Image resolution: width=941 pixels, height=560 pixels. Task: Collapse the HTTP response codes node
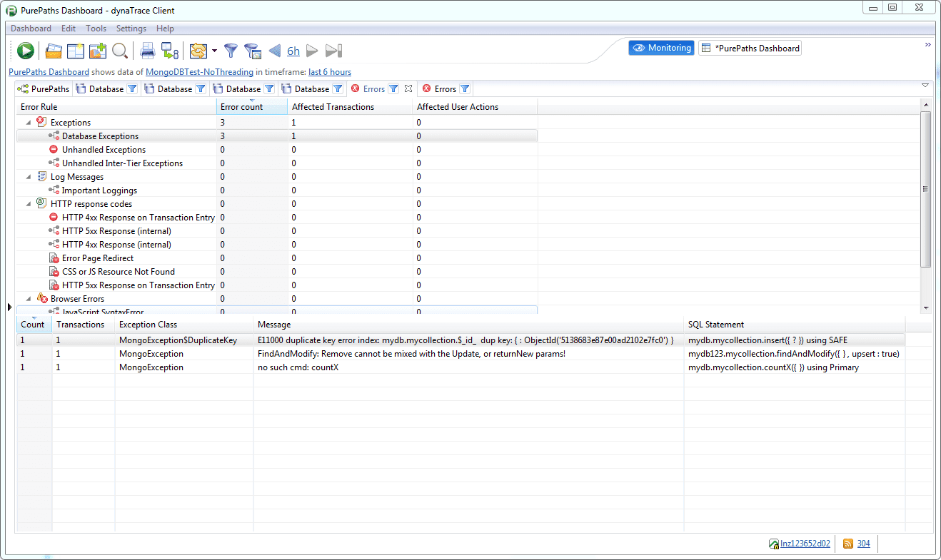(x=29, y=204)
